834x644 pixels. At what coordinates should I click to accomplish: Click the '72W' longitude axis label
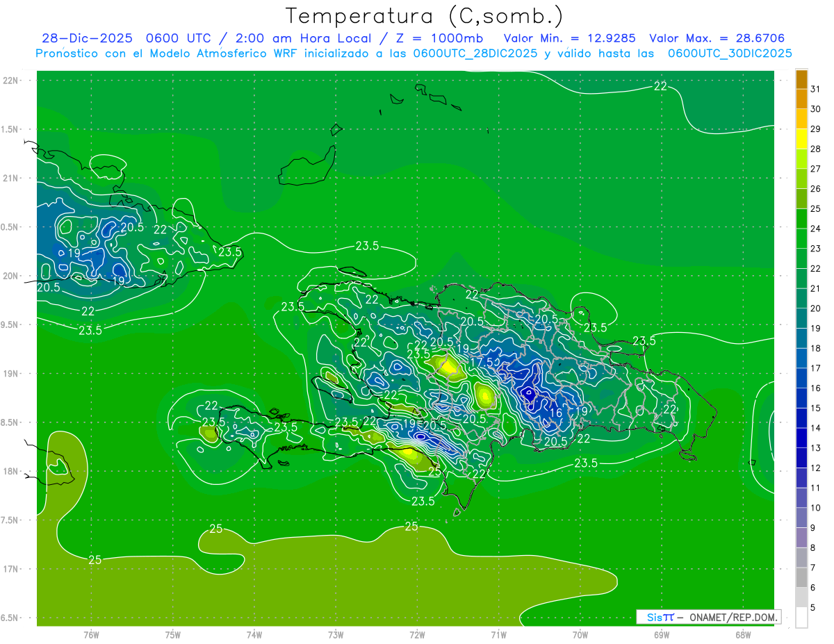click(417, 635)
